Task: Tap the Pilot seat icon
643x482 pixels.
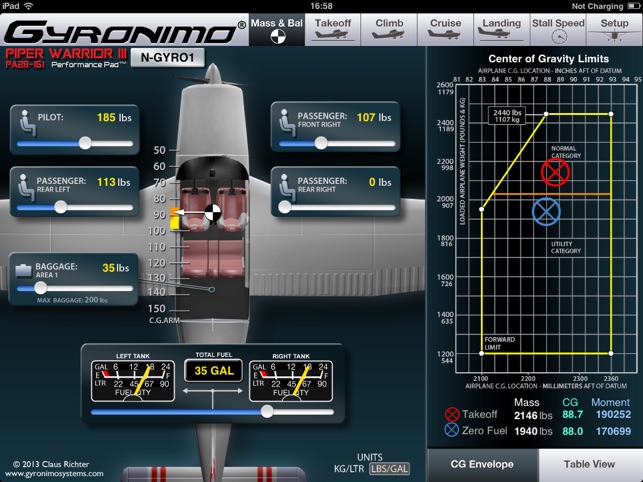Action: point(27,123)
